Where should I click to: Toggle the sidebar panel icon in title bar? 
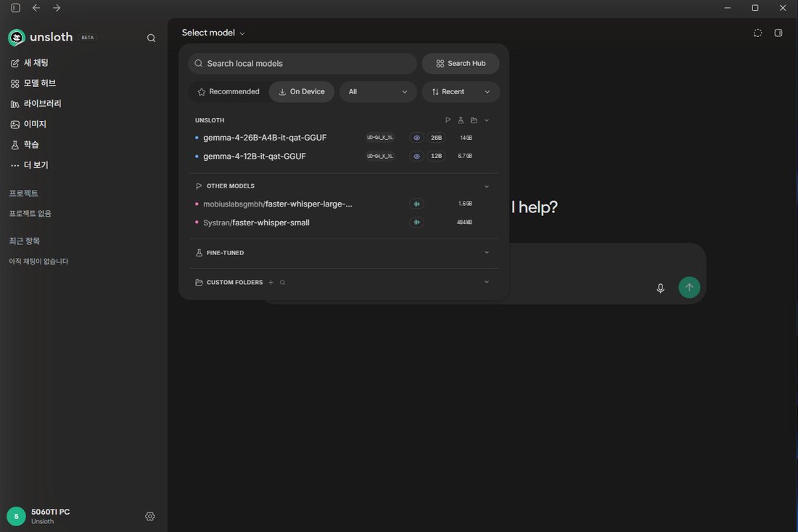[16, 8]
